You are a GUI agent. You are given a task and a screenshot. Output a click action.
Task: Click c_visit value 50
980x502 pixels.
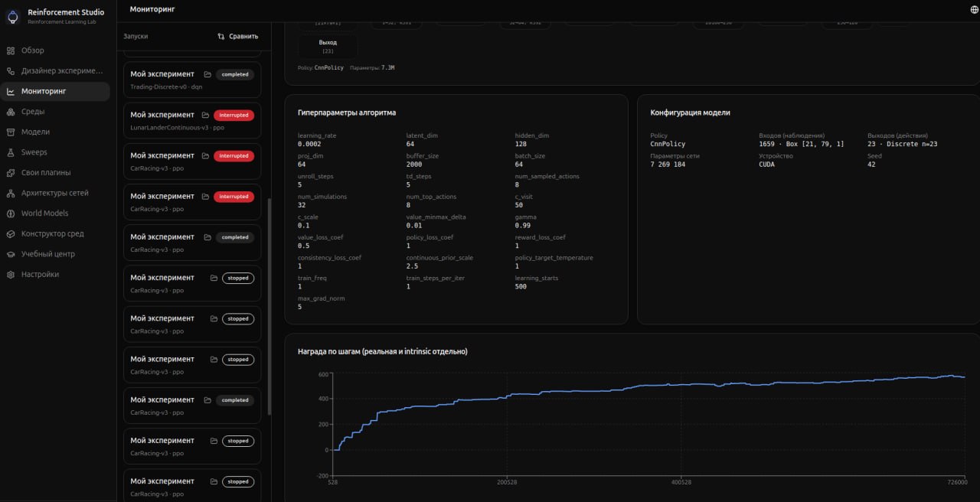[x=518, y=205]
